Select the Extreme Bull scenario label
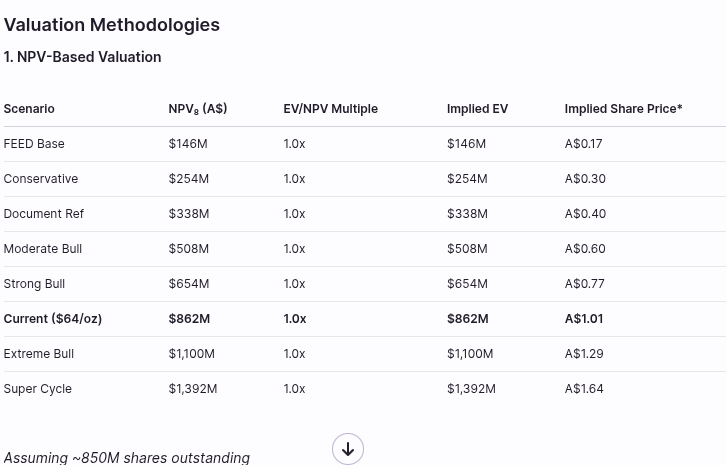 pos(39,354)
